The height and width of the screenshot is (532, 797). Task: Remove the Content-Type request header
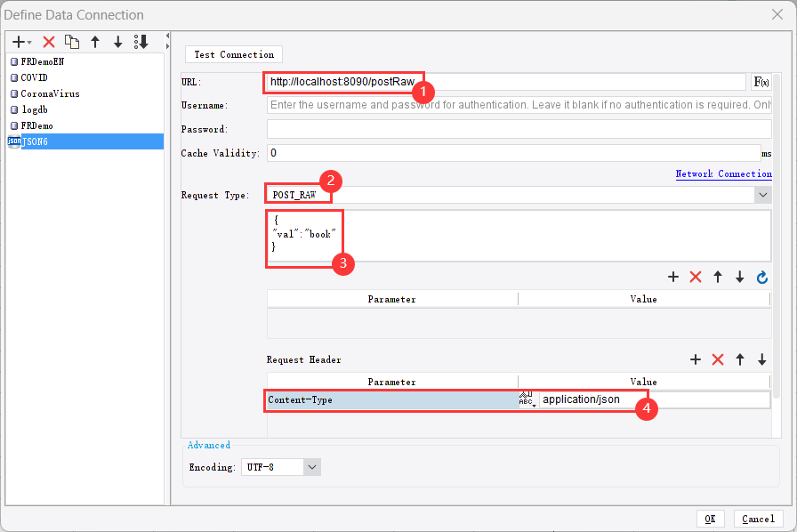click(718, 359)
